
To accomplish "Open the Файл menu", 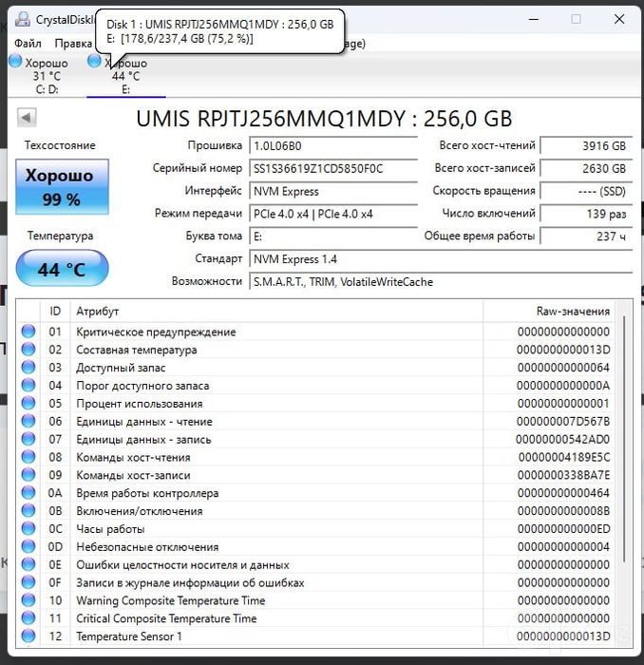I will pyautogui.click(x=28, y=44).
